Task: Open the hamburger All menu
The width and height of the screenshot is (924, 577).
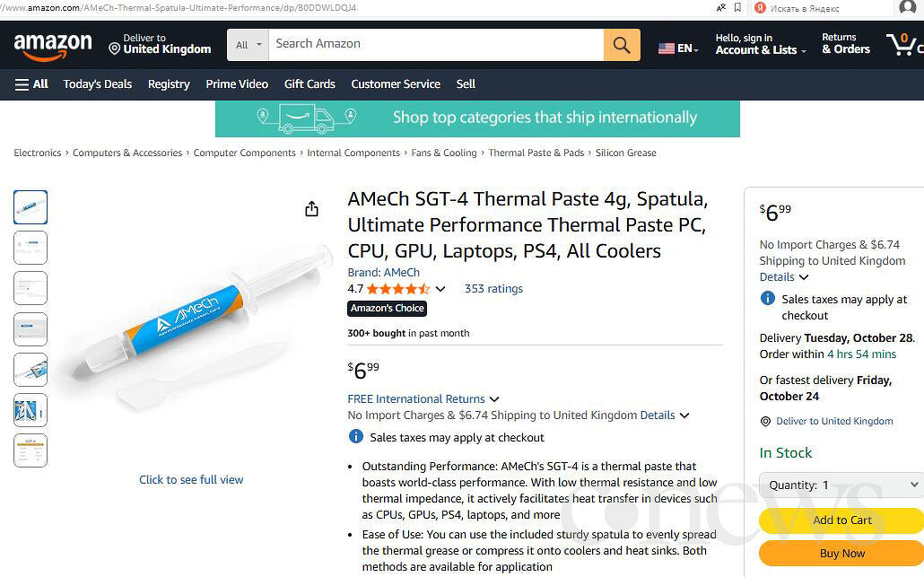Action: click(x=31, y=84)
